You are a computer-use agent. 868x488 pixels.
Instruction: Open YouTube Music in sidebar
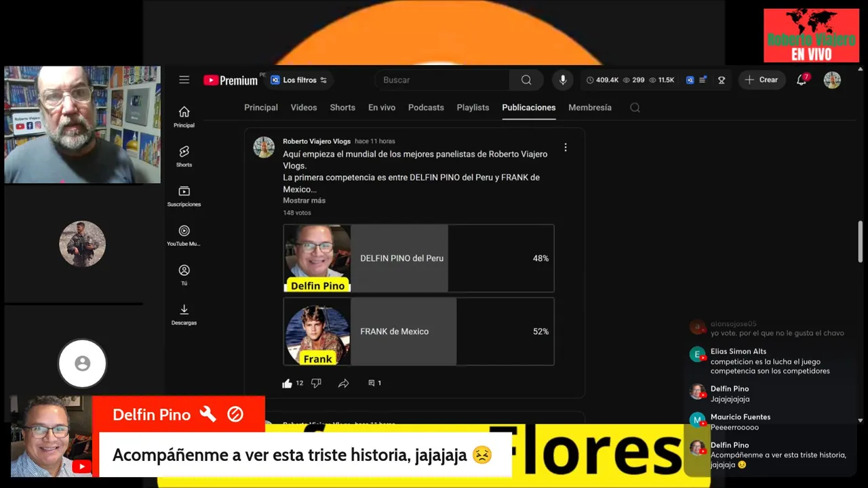pos(184,235)
